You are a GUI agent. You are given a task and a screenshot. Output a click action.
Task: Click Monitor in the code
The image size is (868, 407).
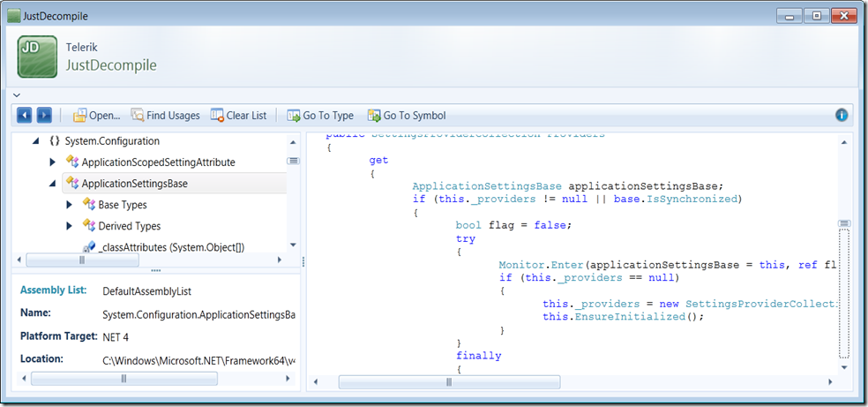[x=520, y=265]
